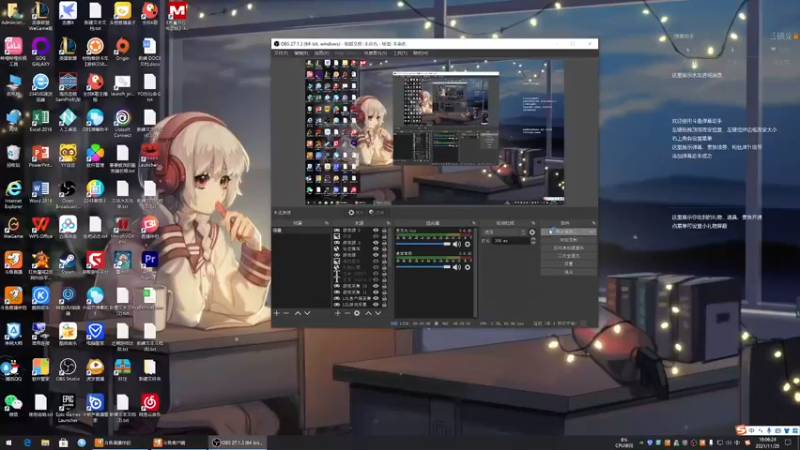The image size is (800, 450).
Task: Expand the arrow beside the stop streaming button
Action: (592, 231)
